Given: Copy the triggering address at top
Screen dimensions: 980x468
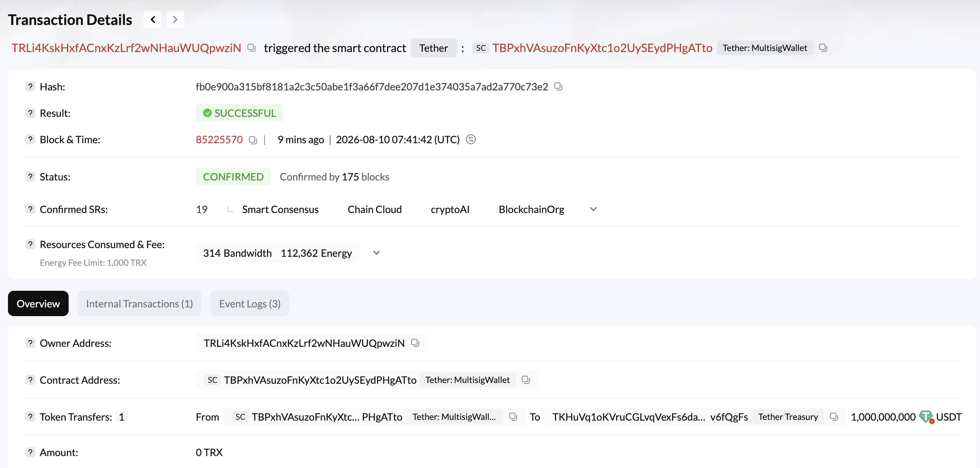Looking at the screenshot, I should pos(252,48).
